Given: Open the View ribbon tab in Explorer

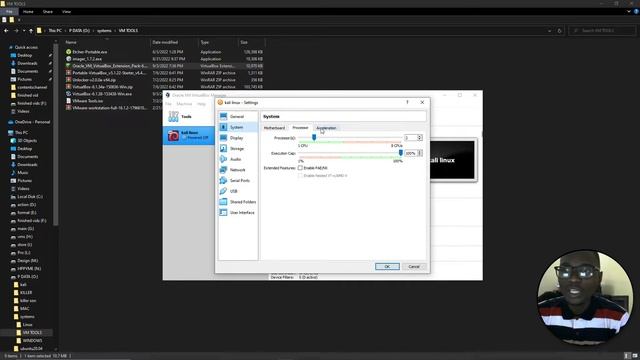Looking at the screenshot, I should [x=66, y=12].
